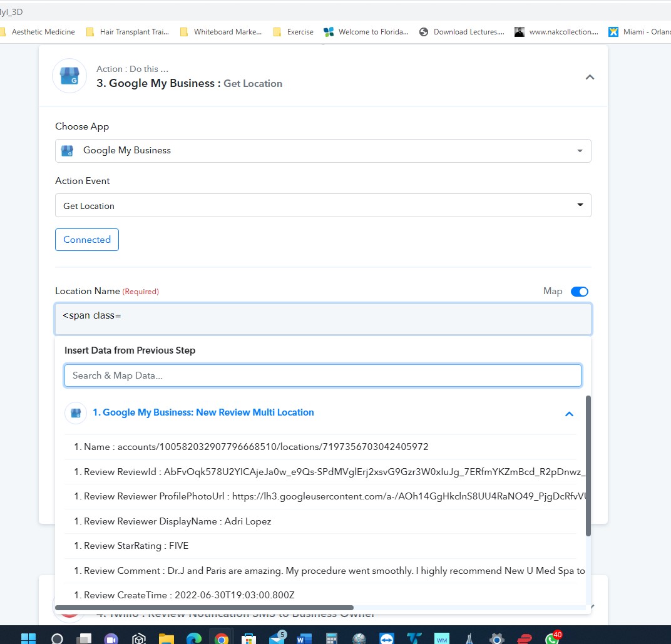This screenshot has height=644, width=671.
Task: Open Aesthetic Medicine bookmark folder
Action: tap(39, 32)
